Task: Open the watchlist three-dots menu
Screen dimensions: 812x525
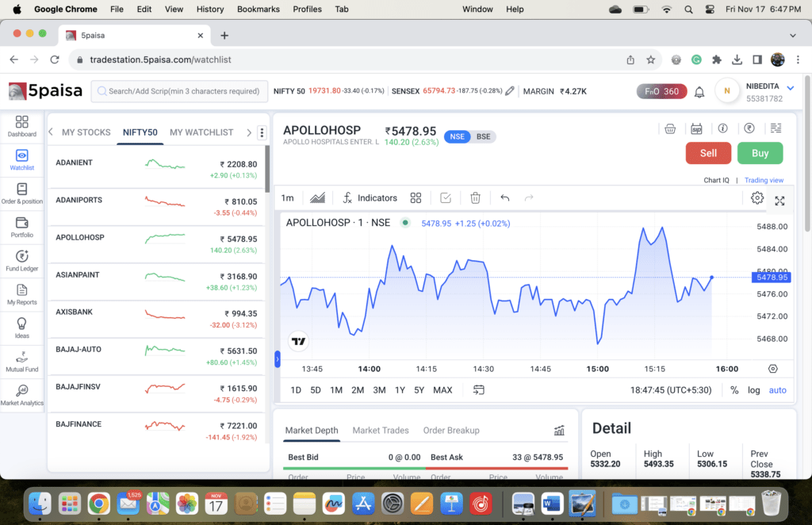Action: [262, 132]
